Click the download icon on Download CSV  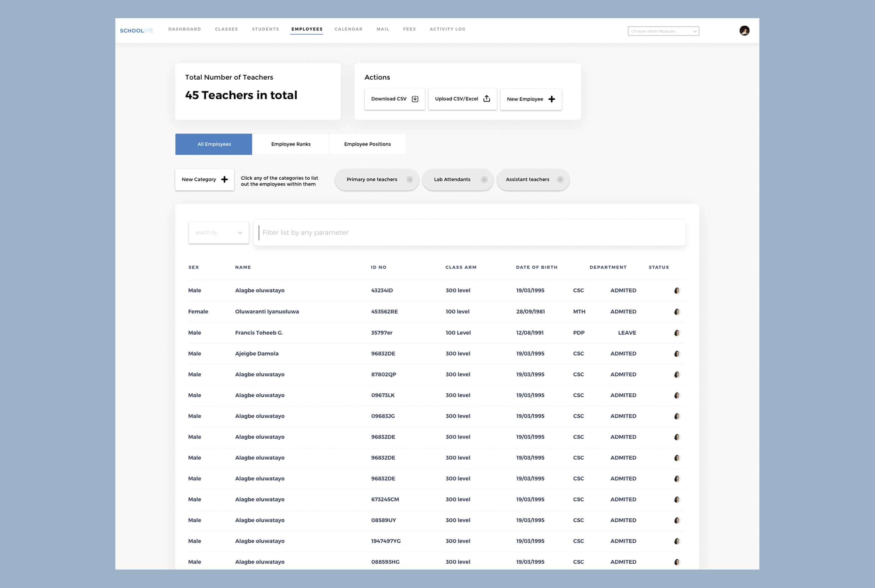click(x=415, y=99)
